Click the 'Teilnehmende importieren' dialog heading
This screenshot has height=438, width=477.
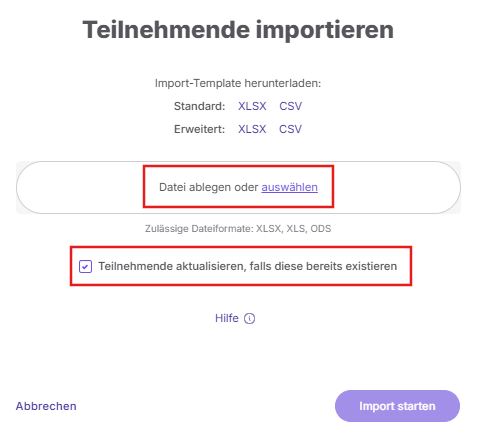(x=238, y=30)
